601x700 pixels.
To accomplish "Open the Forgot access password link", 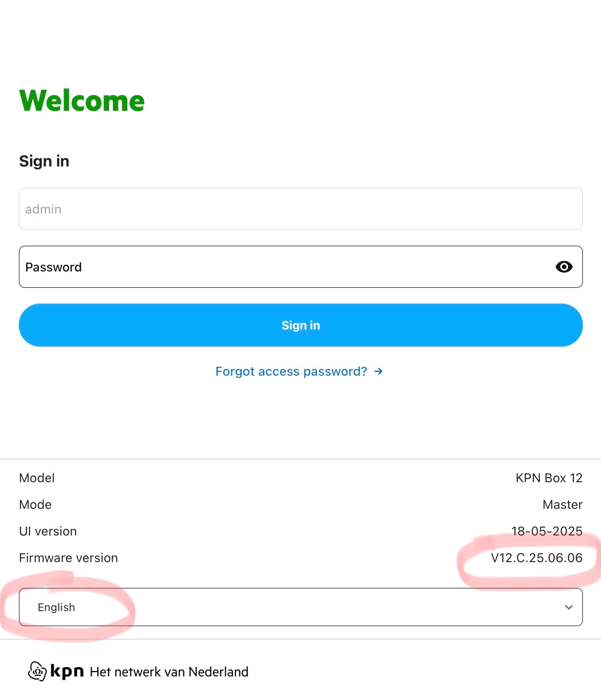I will [x=291, y=371].
